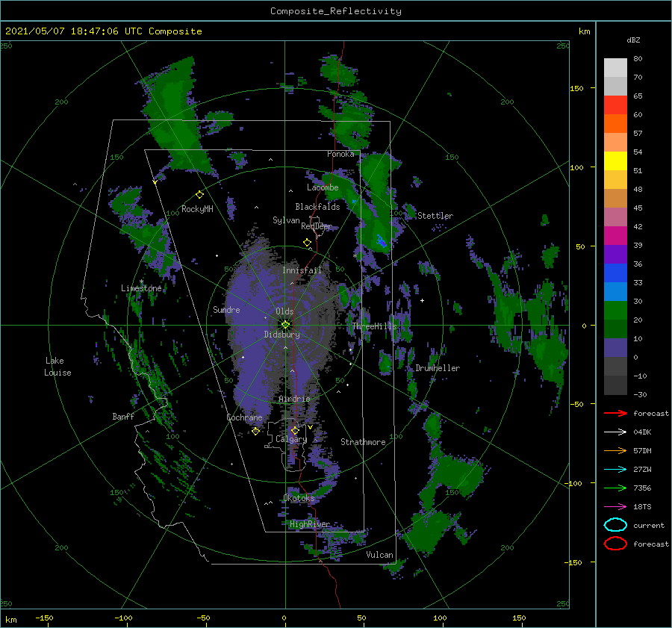The width and height of the screenshot is (672, 628).
Task: Click the dark green swatch between 20 and 10
Action: [x=615, y=329]
